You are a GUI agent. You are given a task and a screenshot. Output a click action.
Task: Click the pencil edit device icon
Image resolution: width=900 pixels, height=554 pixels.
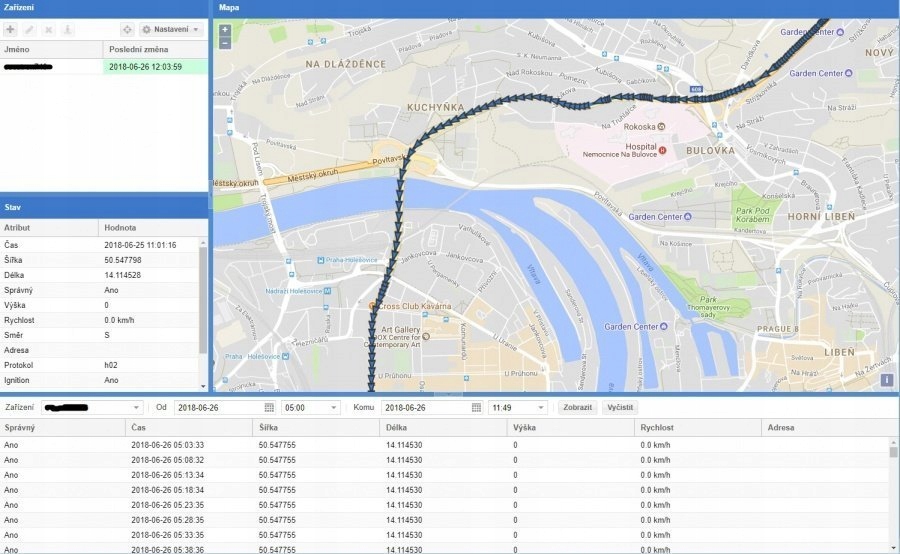click(29, 29)
